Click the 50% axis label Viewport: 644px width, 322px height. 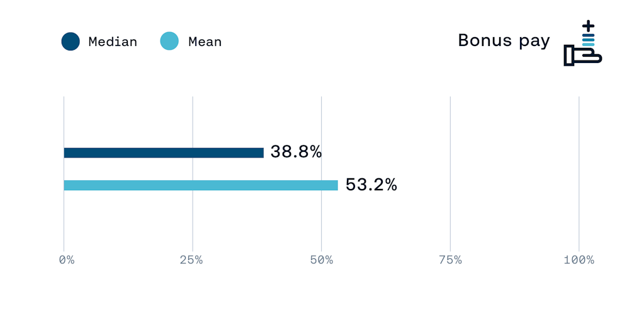coord(321,260)
